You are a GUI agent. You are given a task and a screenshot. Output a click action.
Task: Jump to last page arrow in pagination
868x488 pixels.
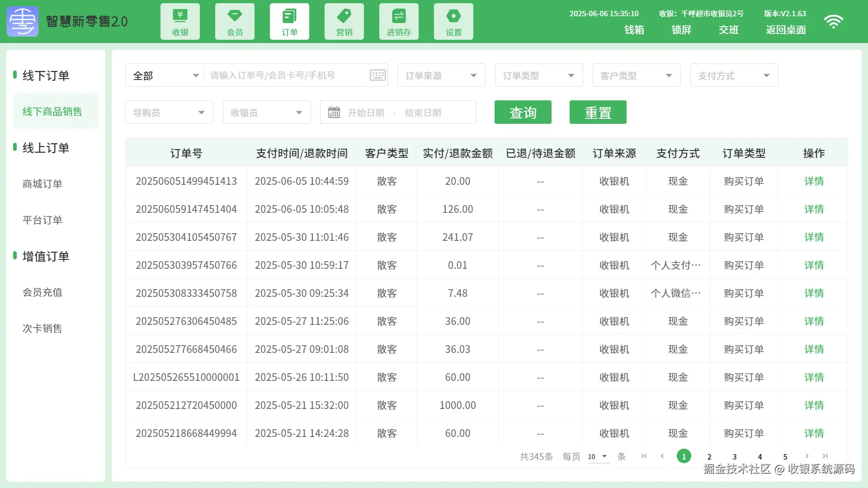pyautogui.click(x=825, y=456)
